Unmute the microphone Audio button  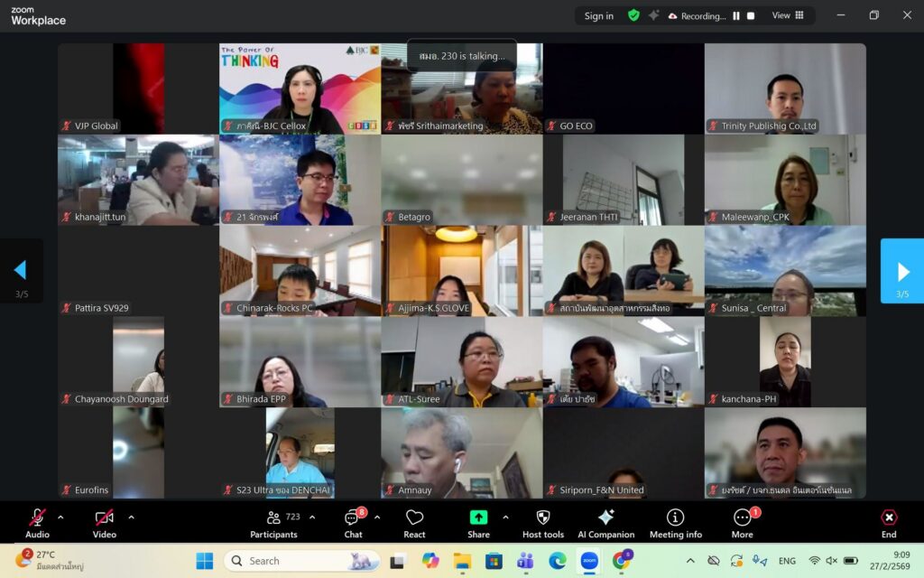(x=37, y=524)
